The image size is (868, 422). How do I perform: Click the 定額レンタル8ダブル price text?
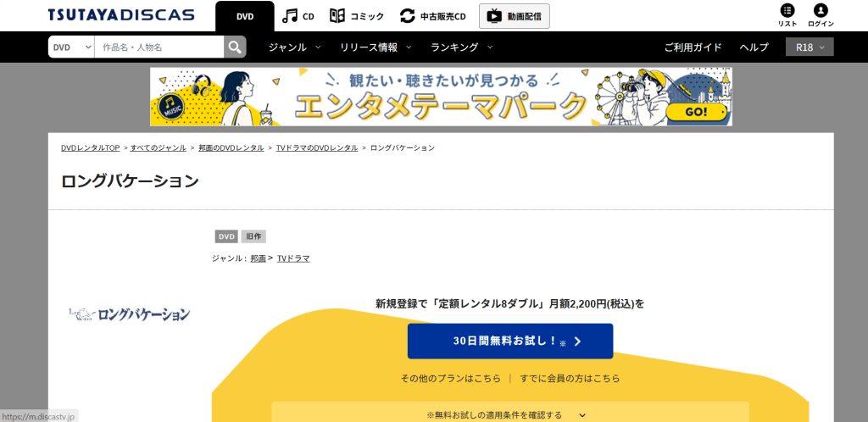click(x=509, y=303)
